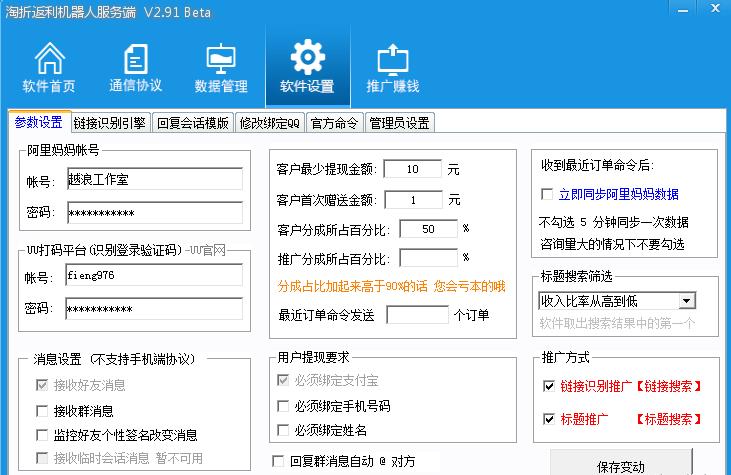Switch to 链接识别引擎 tab

pos(110,123)
